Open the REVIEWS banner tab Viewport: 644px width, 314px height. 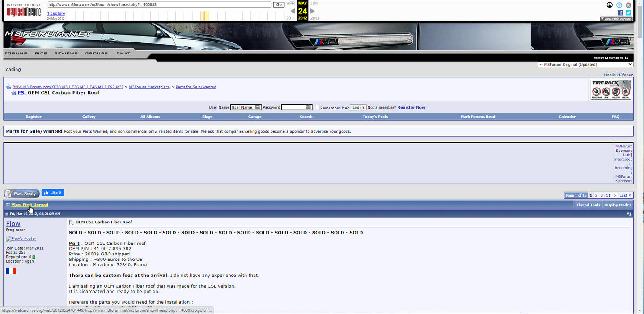pyautogui.click(x=66, y=54)
